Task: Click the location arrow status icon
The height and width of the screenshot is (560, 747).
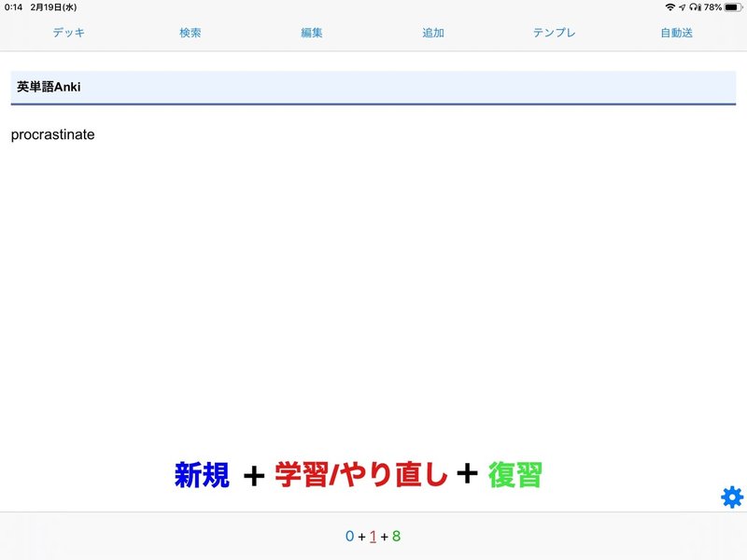Action: pos(683,7)
